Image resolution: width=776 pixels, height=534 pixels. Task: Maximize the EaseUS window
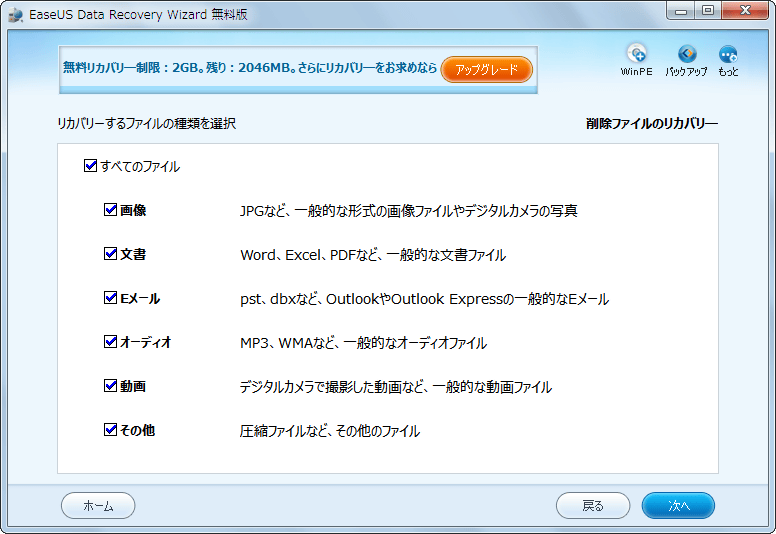point(708,11)
